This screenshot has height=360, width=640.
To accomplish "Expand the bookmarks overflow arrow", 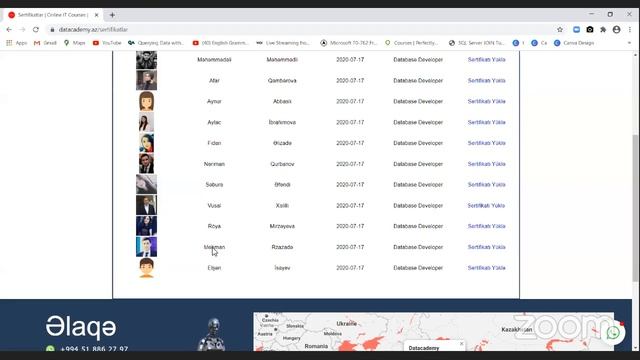I will coord(629,43).
